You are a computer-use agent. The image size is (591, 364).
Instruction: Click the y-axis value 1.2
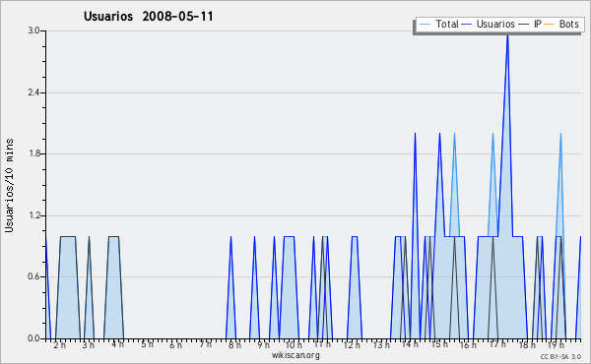pos(33,215)
